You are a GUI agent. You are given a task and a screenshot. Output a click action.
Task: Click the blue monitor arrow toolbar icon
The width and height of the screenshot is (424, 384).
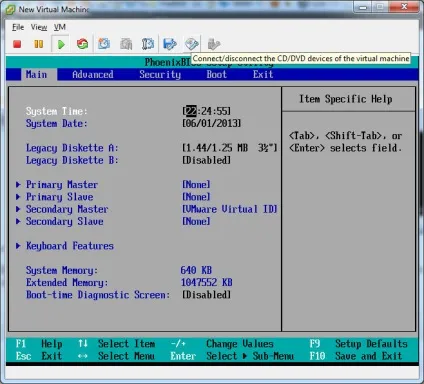coord(170,44)
